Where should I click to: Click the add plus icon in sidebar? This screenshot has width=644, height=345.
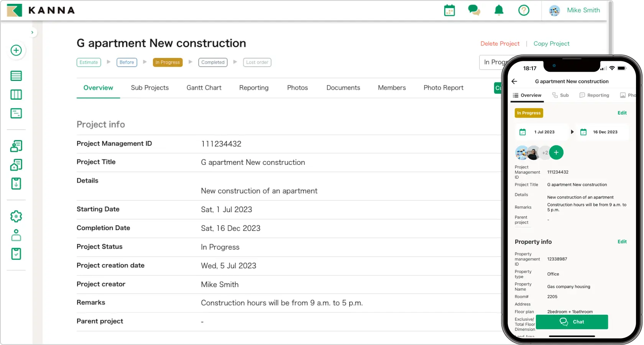point(16,50)
